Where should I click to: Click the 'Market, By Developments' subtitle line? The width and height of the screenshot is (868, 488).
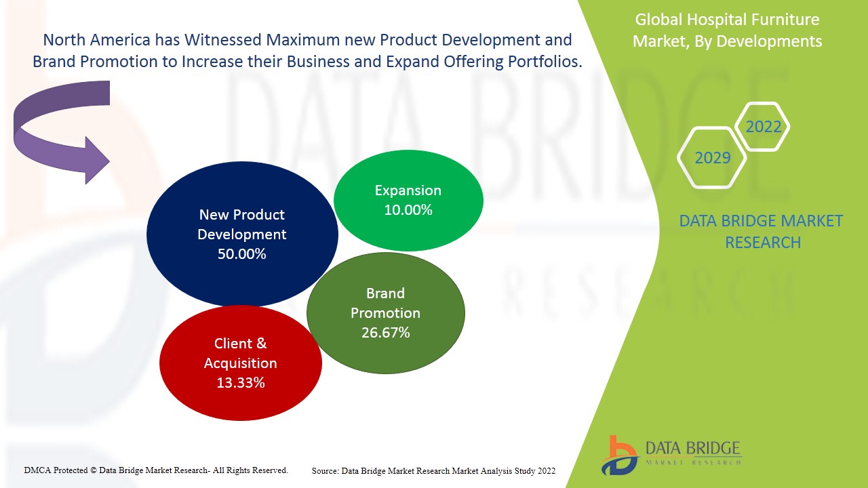(x=727, y=41)
